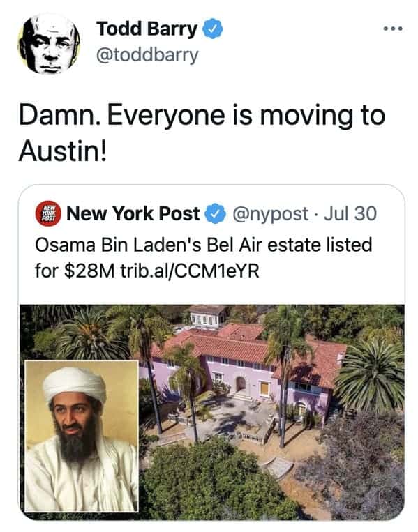Click New York Post's verified badge
Image resolution: width=418 pixels, height=532 pixels.
(215, 214)
